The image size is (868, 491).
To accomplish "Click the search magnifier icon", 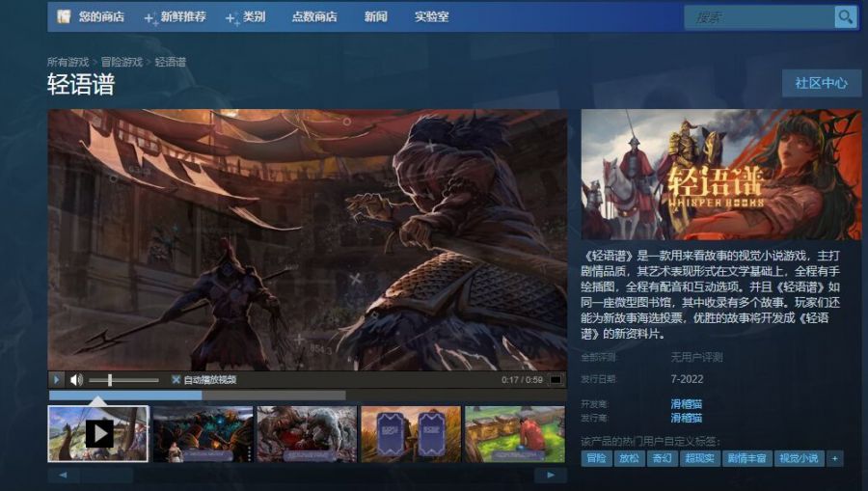I will [x=845, y=17].
